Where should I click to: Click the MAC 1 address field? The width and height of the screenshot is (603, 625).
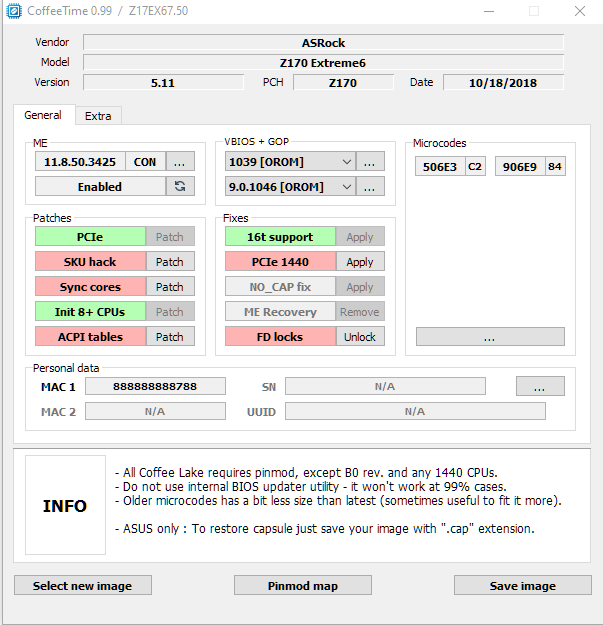[155, 386]
